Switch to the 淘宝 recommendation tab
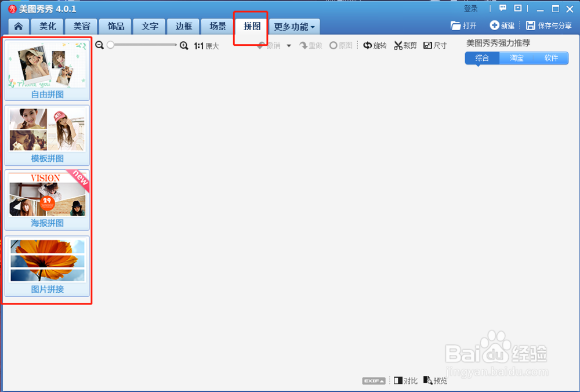580x392 pixels. coord(516,58)
